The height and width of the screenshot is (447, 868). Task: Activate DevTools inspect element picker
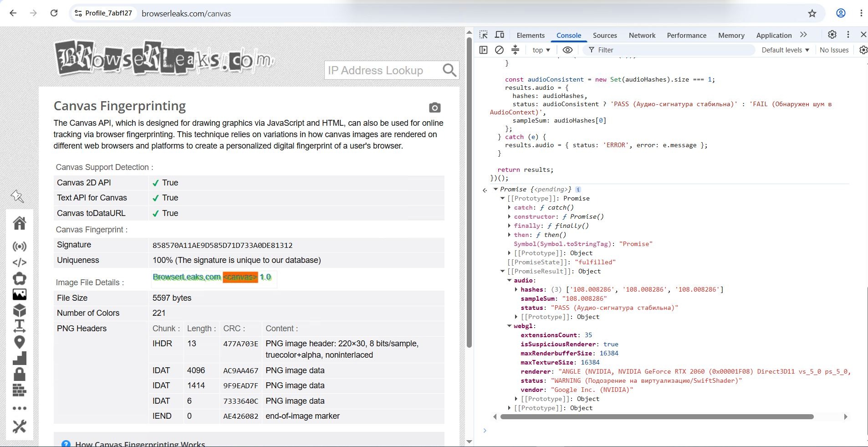pyautogui.click(x=484, y=35)
